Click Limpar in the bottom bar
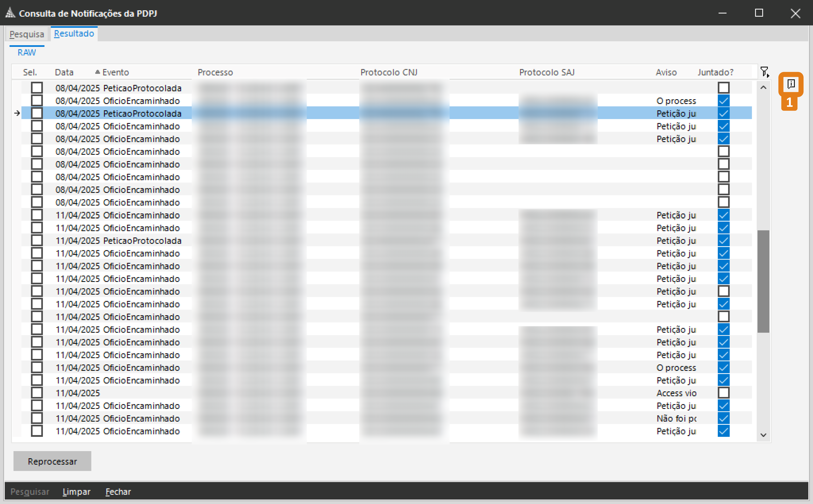Viewport: 813px width, 504px height. tap(77, 492)
